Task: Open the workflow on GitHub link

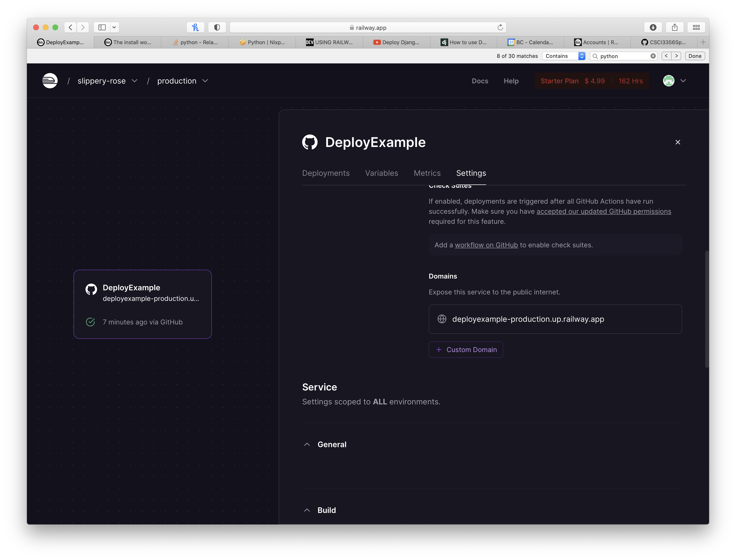Action: click(486, 245)
